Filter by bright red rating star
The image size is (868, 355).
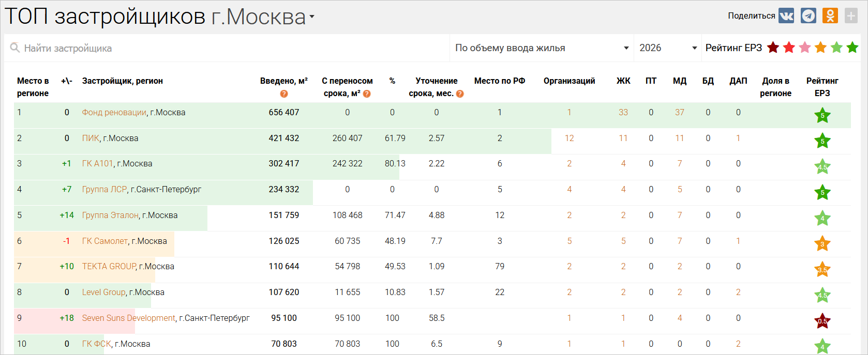(789, 48)
